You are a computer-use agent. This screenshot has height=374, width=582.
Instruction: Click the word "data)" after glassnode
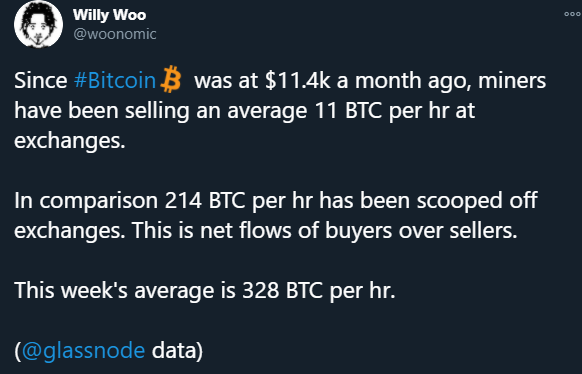(177, 350)
